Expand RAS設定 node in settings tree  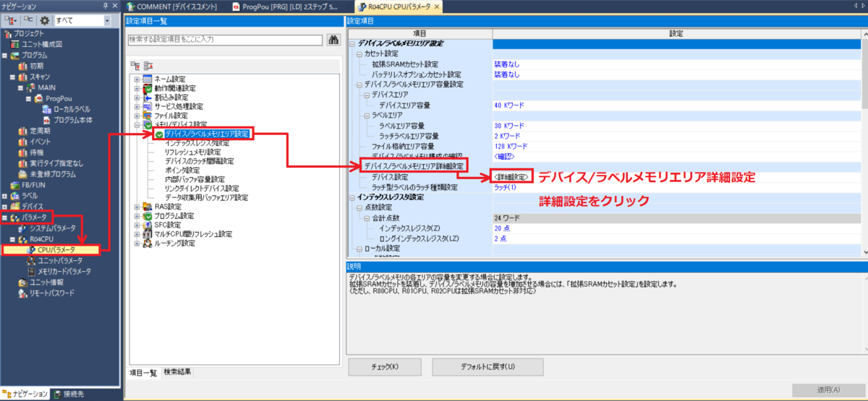pyautogui.click(x=137, y=206)
